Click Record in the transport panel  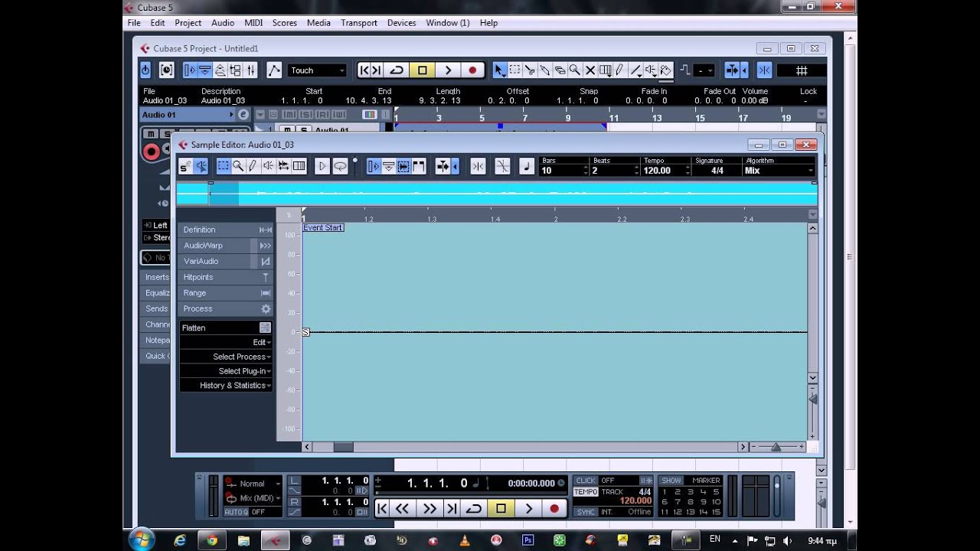pos(554,508)
